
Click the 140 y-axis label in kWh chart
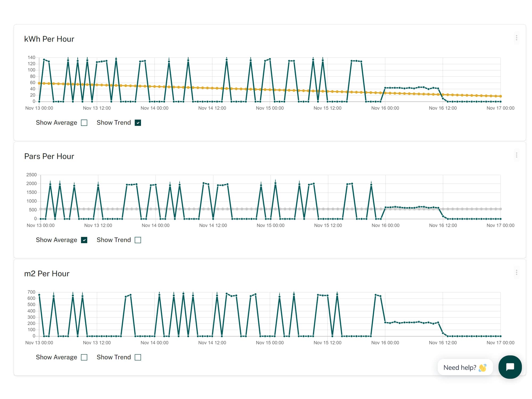point(31,57)
